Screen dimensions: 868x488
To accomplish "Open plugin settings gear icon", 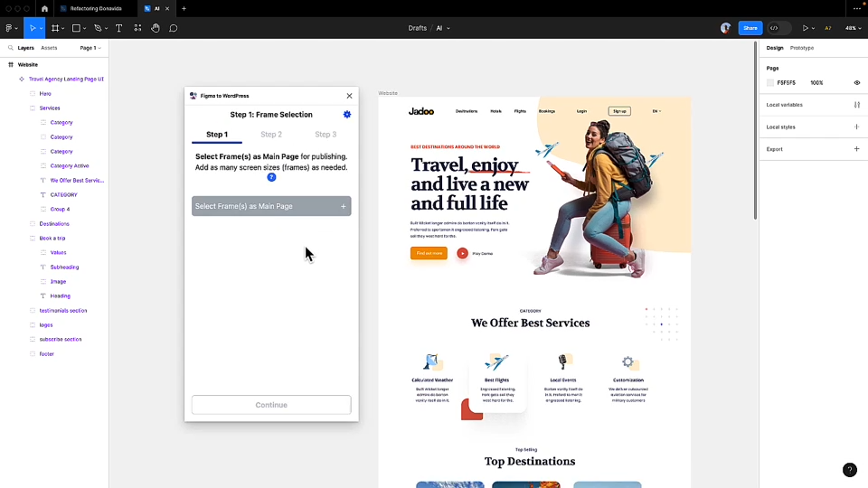I will (347, 115).
